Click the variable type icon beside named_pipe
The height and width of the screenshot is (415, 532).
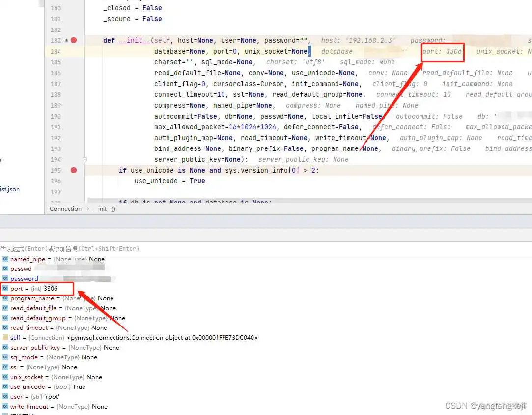[5, 259]
